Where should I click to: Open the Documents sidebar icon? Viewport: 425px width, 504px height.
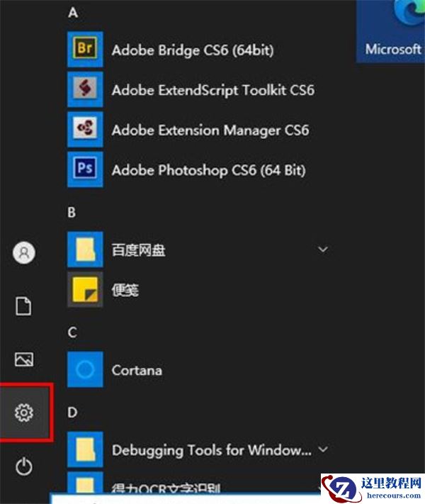click(x=24, y=306)
